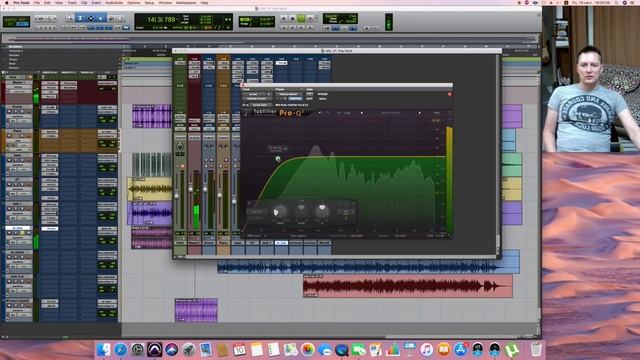
Task: Click the Pro-Q output level meter
Action: tap(449, 180)
